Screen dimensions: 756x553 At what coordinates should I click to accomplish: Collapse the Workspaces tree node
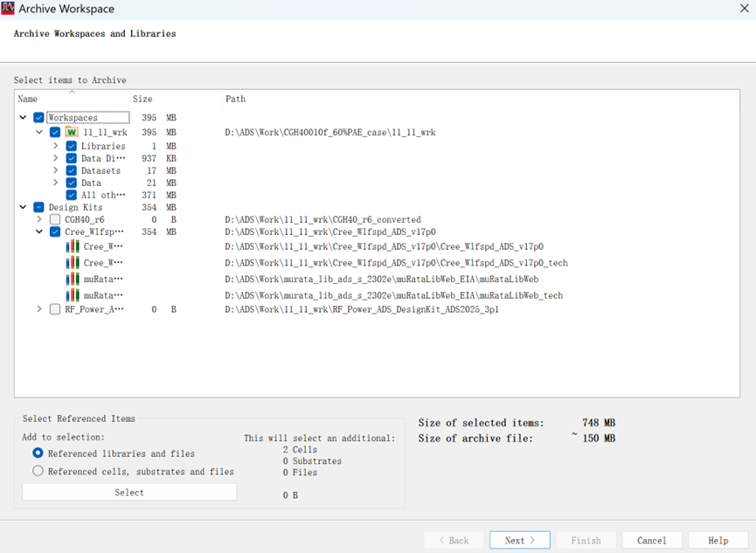coord(23,117)
